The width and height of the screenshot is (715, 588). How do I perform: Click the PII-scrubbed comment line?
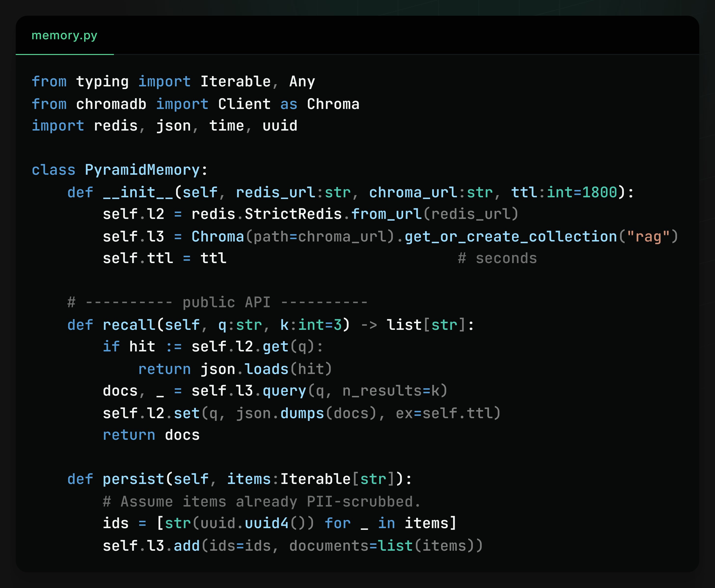coord(261,502)
